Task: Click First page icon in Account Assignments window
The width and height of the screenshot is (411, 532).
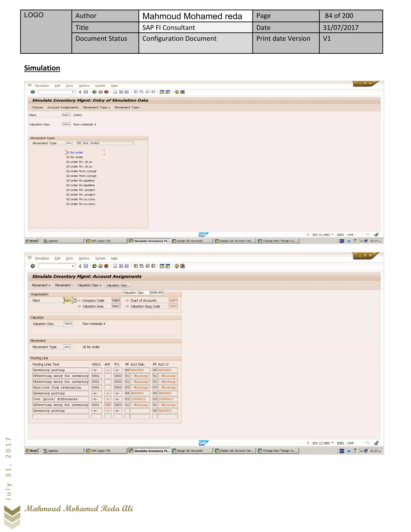Action: 136,266
